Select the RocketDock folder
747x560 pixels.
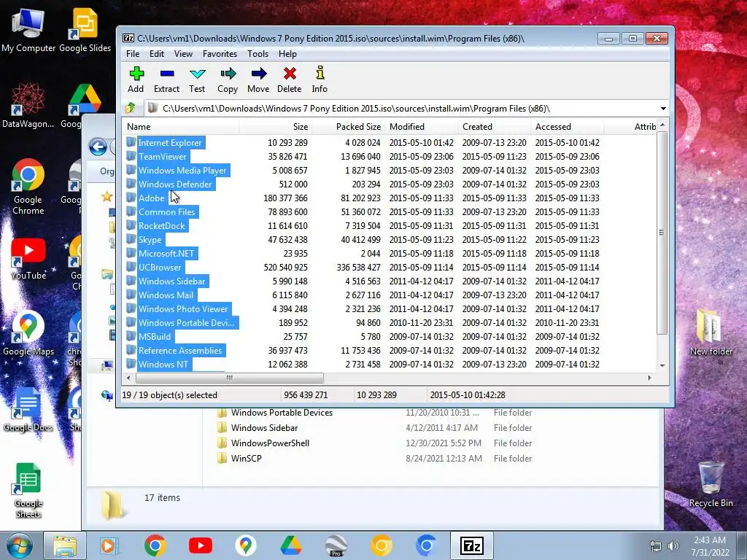[x=156, y=225]
